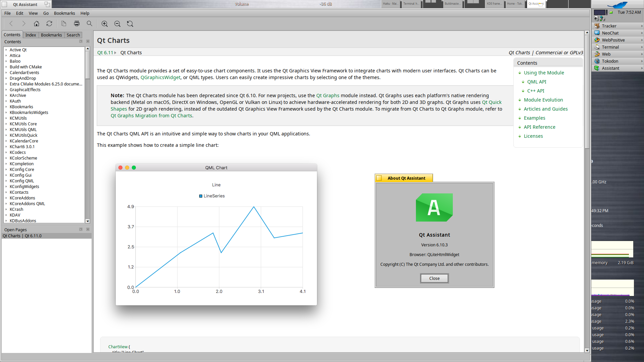Viewport: 644px width, 362px height.
Task: Float the Open Pages dock panel
Action: point(81,229)
